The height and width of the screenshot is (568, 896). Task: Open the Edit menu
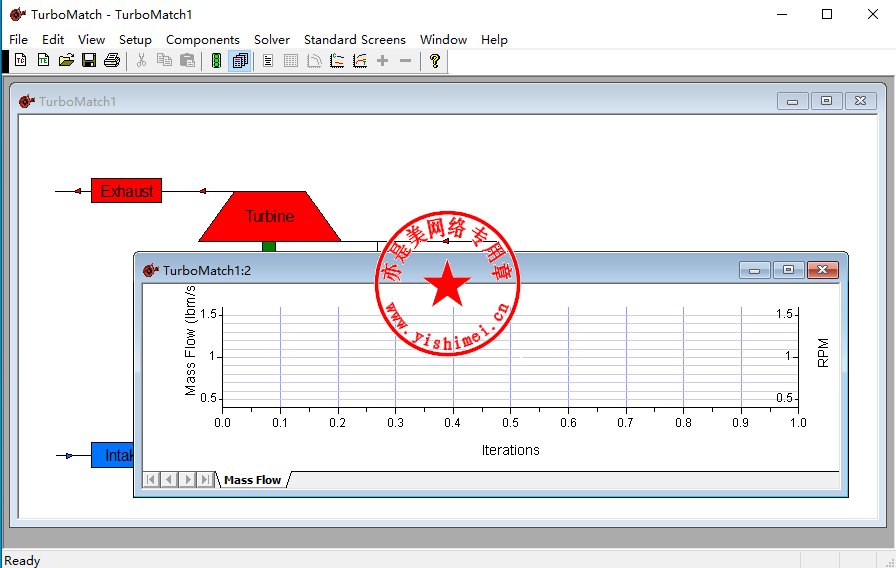point(53,39)
